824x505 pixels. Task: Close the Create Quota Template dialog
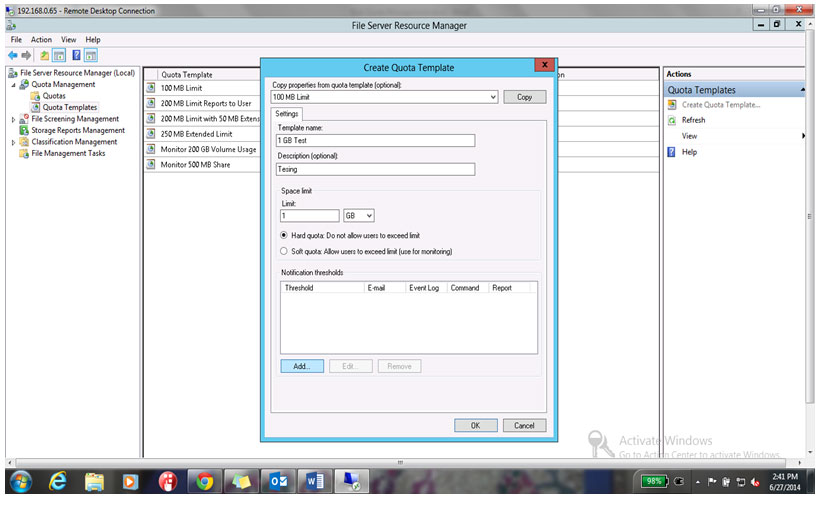545,65
